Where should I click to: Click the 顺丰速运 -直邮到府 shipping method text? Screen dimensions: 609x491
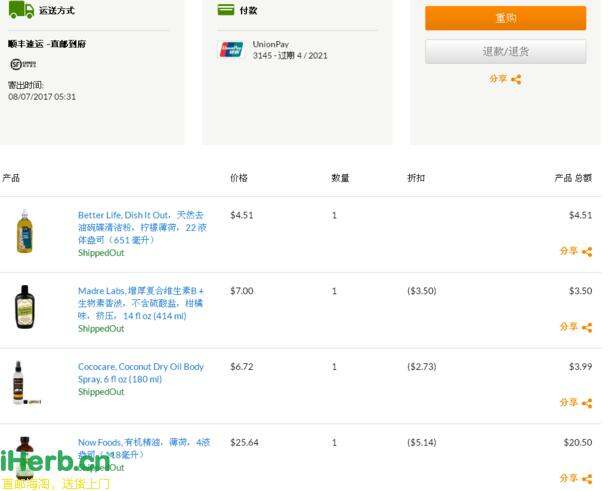pyautogui.click(x=47, y=44)
